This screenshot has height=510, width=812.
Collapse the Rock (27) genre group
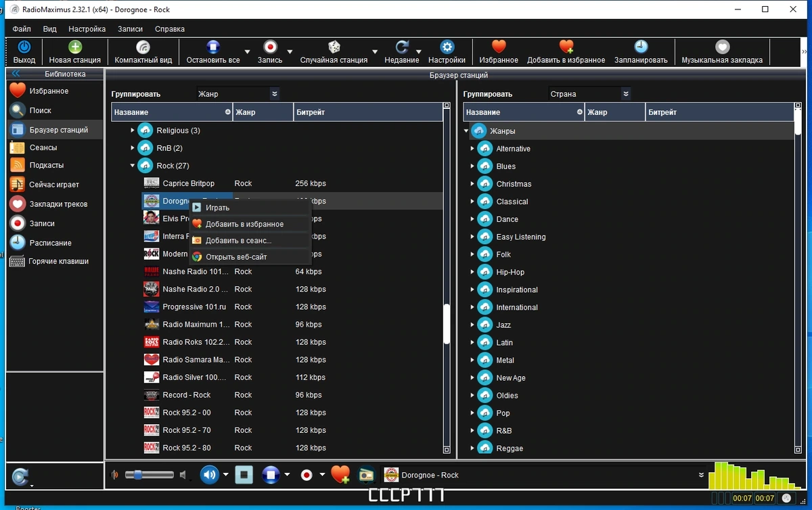[133, 166]
